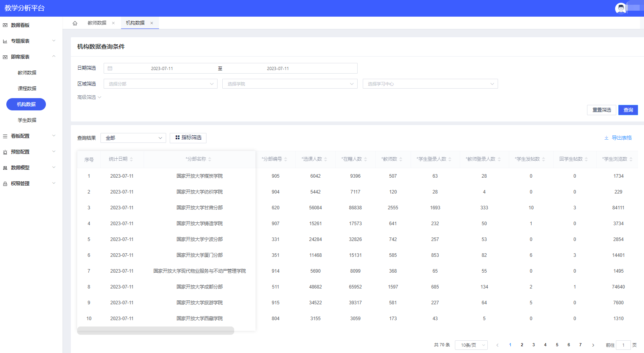Image resolution: width=644 pixels, height=353 pixels.
Task: Open the 选择分部 dropdown
Action: [160, 84]
